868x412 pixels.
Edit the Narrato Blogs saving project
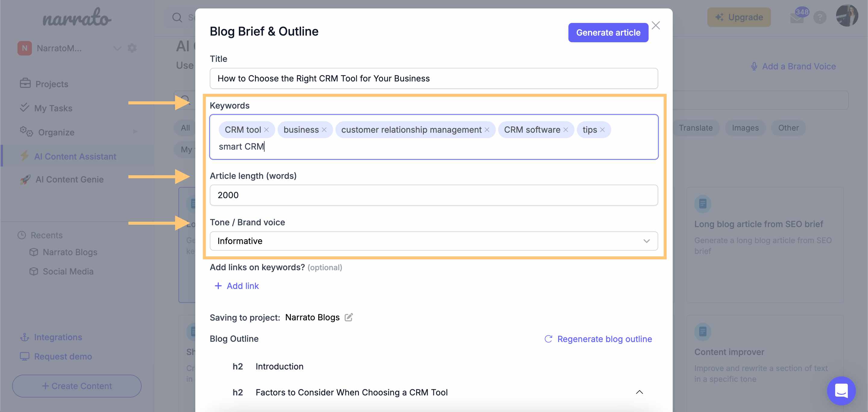(x=349, y=317)
